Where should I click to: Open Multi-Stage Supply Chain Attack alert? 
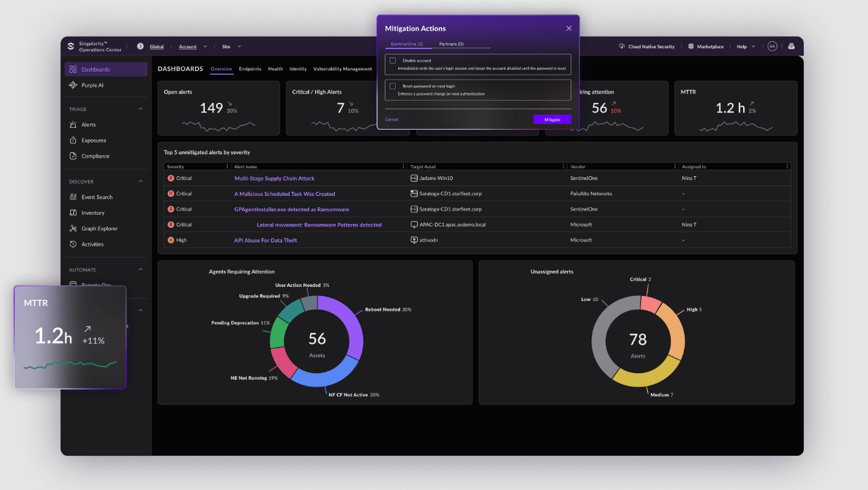coord(274,179)
